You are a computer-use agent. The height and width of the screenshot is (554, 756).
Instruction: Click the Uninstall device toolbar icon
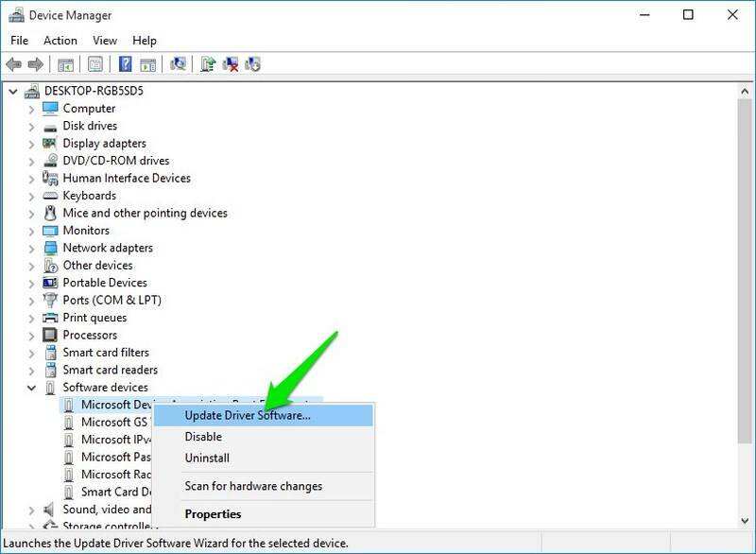(230, 64)
